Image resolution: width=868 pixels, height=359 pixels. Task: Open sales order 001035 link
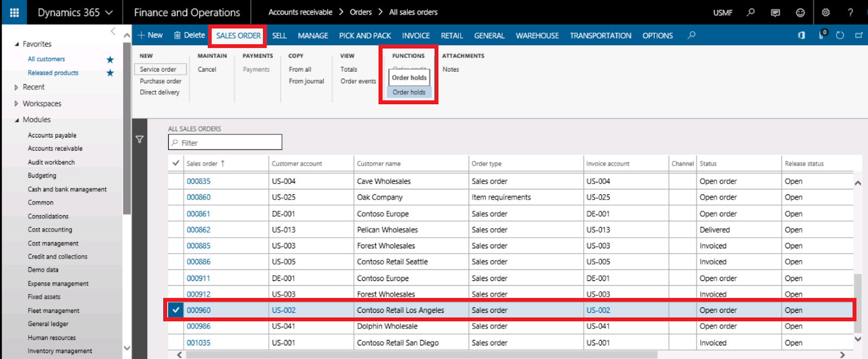(199, 343)
